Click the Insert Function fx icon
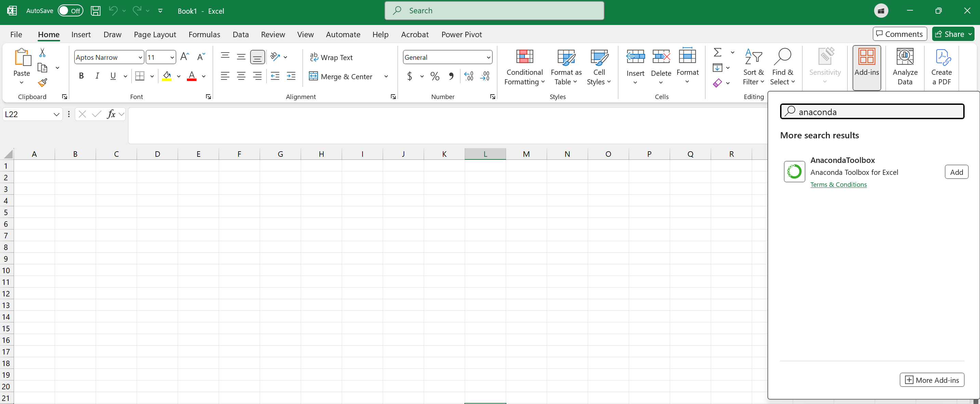This screenshot has width=980, height=404. (x=111, y=114)
